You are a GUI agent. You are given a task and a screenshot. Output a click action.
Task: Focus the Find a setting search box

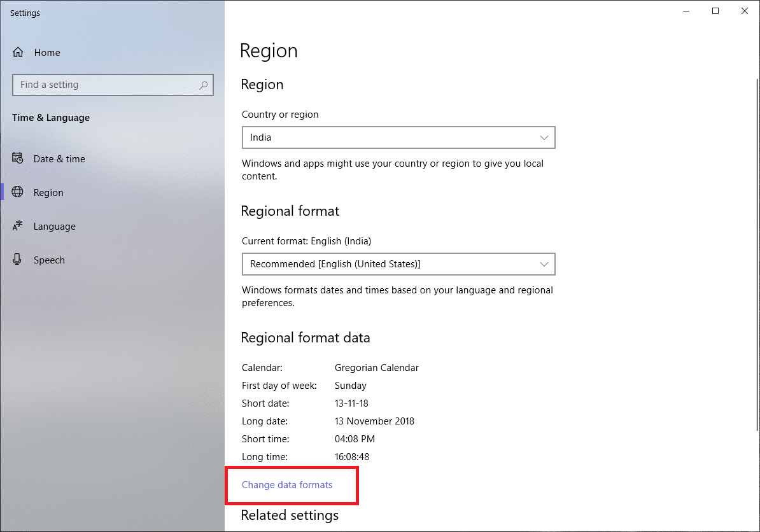tap(113, 85)
